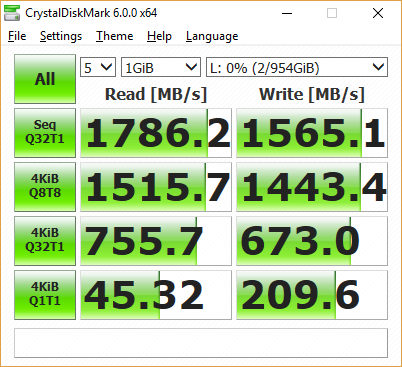The height and width of the screenshot is (367, 402).
Task: Open the File menu
Action: (17, 36)
